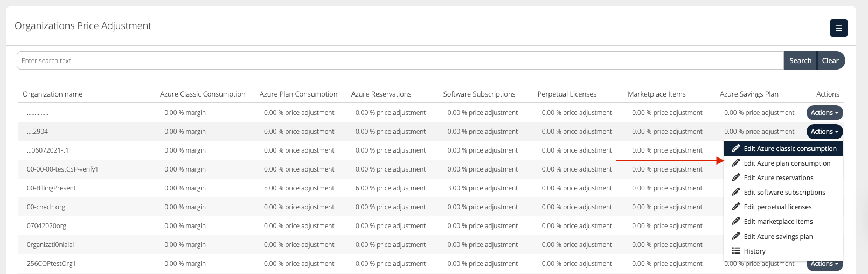Open Edit Azure savings plan option
868x274 pixels.
783,236
